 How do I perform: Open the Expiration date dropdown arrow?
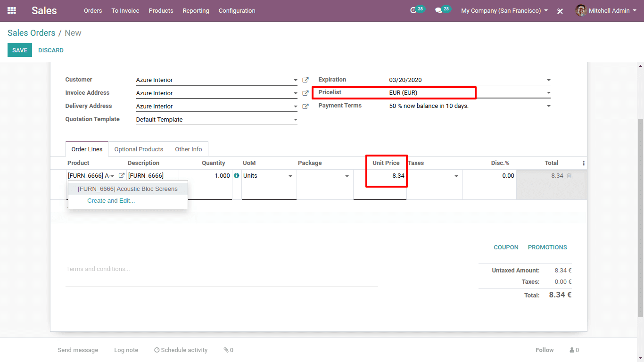[x=548, y=80]
